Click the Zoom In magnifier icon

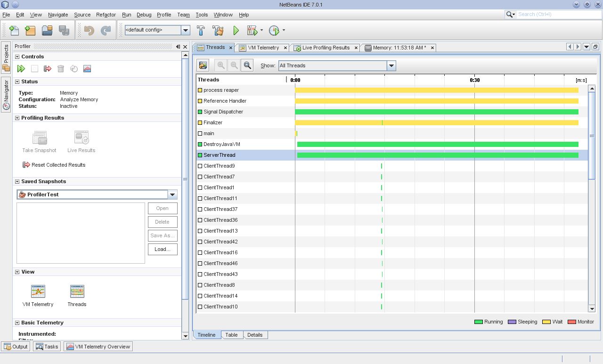point(220,65)
